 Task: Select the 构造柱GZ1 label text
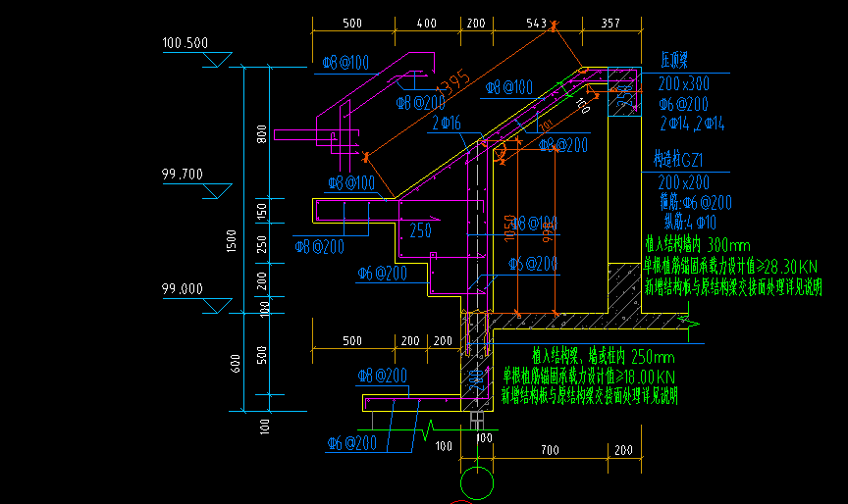pos(682,159)
